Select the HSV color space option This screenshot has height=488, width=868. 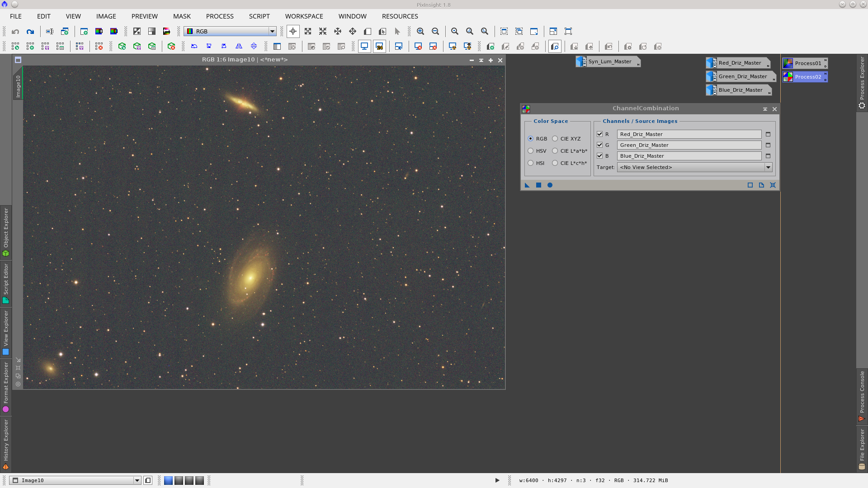(x=531, y=150)
